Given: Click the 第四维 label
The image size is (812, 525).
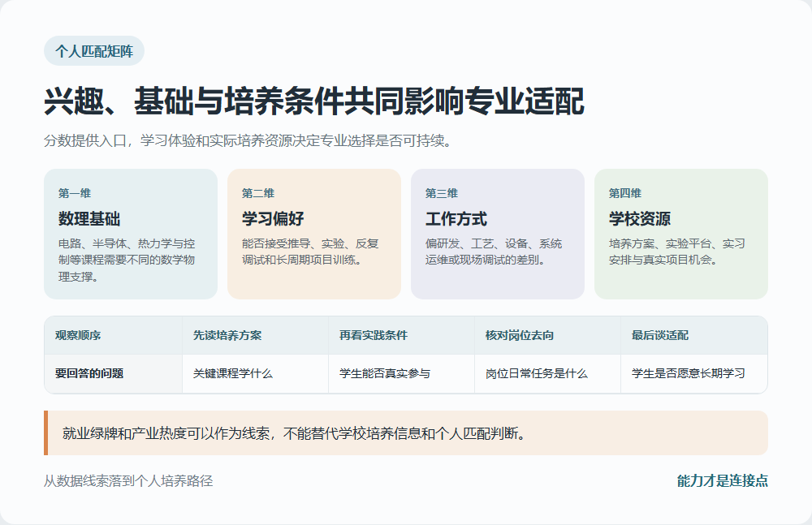Looking at the screenshot, I should click(x=625, y=193).
